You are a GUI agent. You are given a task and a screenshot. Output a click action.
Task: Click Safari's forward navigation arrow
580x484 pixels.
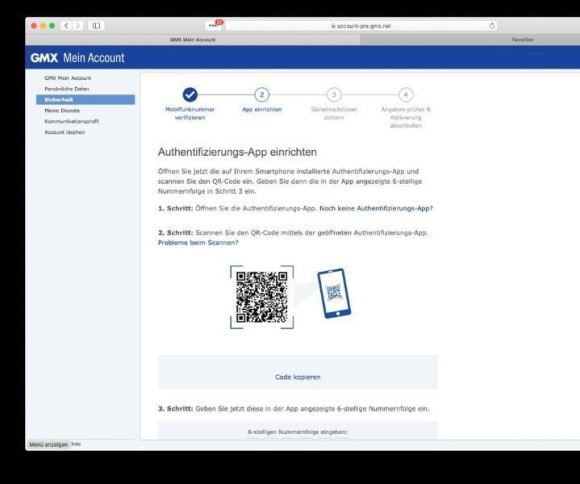[78, 26]
